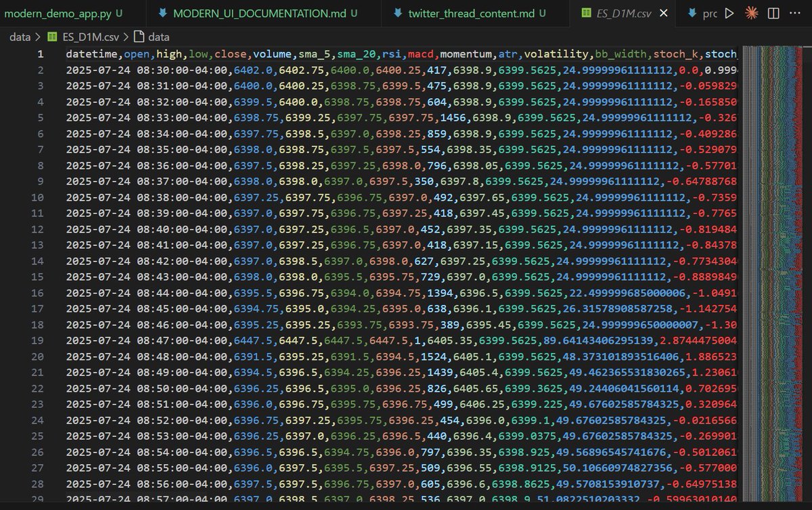Click the data folder breadcrumb

(x=20, y=37)
